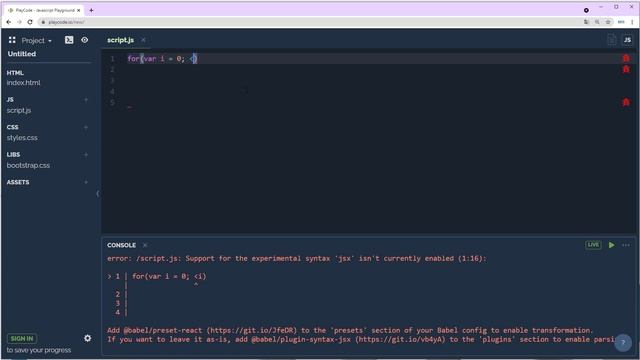640x360 pixels.
Task: Close the PlayCode browser tab
Action: click(x=78, y=10)
